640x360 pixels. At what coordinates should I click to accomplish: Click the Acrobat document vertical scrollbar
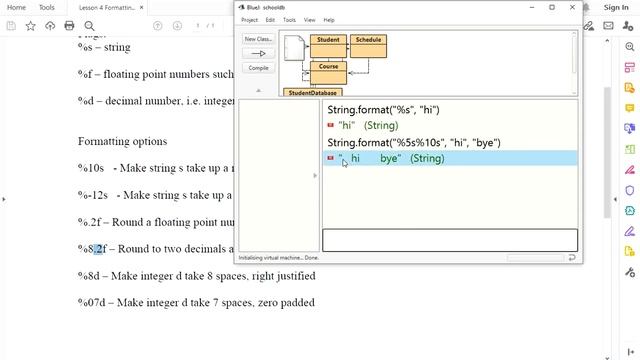click(607, 152)
